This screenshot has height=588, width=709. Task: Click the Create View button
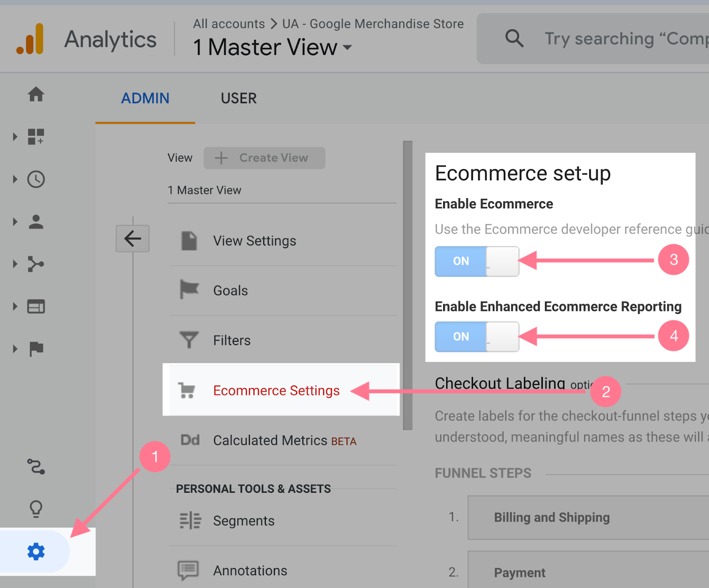pyautogui.click(x=264, y=158)
